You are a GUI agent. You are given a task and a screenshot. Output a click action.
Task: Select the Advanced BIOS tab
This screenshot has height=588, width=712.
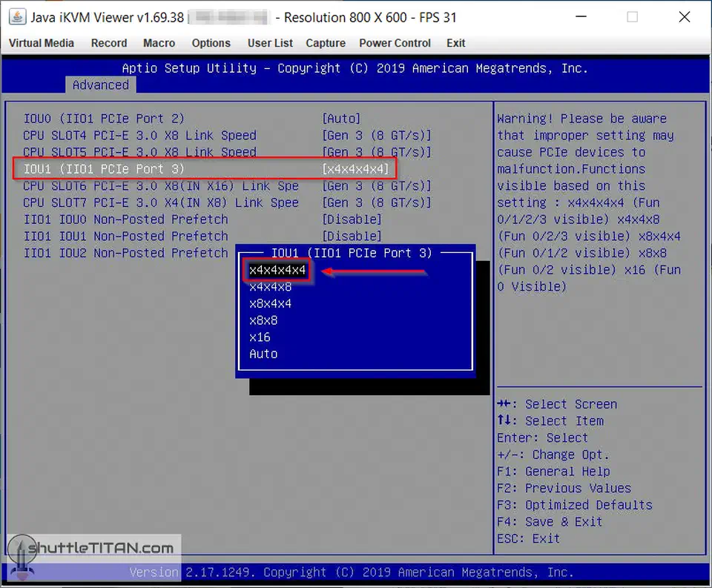click(100, 85)
